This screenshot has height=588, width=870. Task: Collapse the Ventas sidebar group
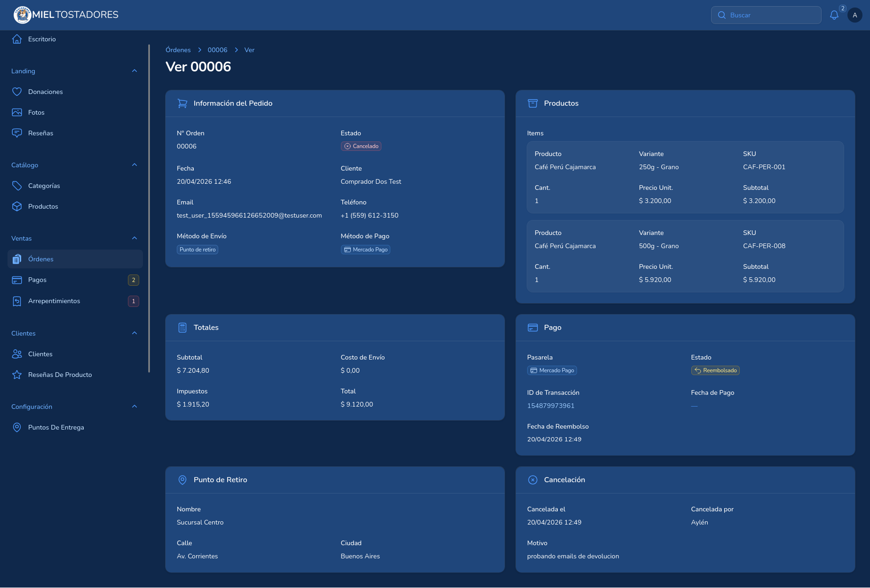click(x=134, y=238)
